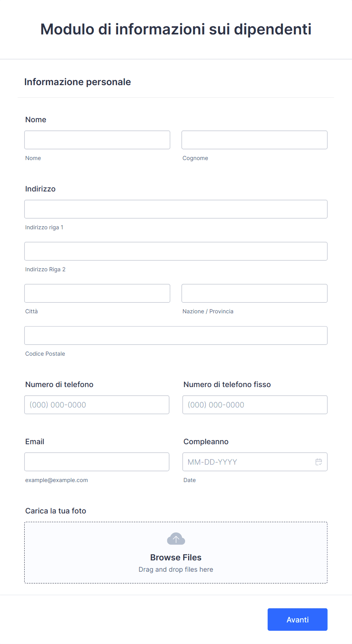
Task: Click the Compleanno label
Action: click(x=206, y=442)
